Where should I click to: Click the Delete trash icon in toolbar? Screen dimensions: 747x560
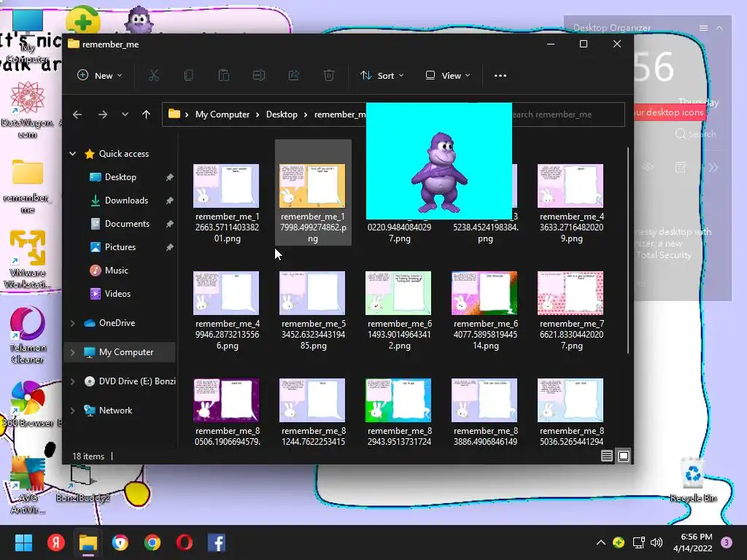(329, 75)
